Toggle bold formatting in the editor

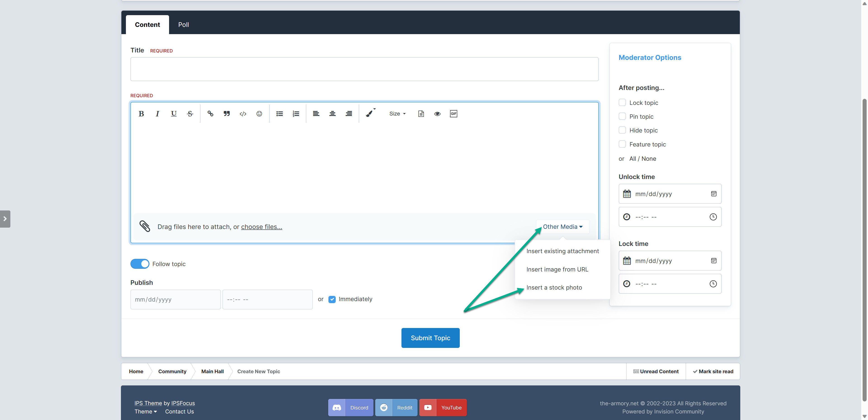click(x=141, y=114)
